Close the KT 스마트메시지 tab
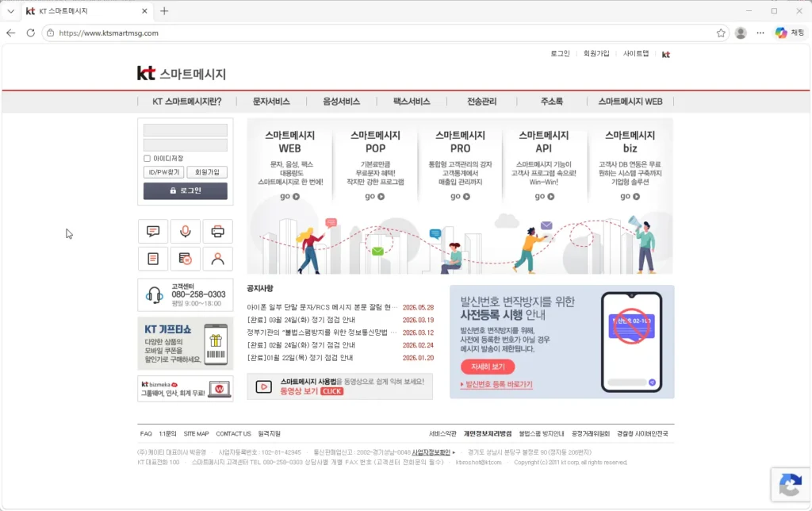This screenshot has width=812, height=511. (x=144, y=11)
